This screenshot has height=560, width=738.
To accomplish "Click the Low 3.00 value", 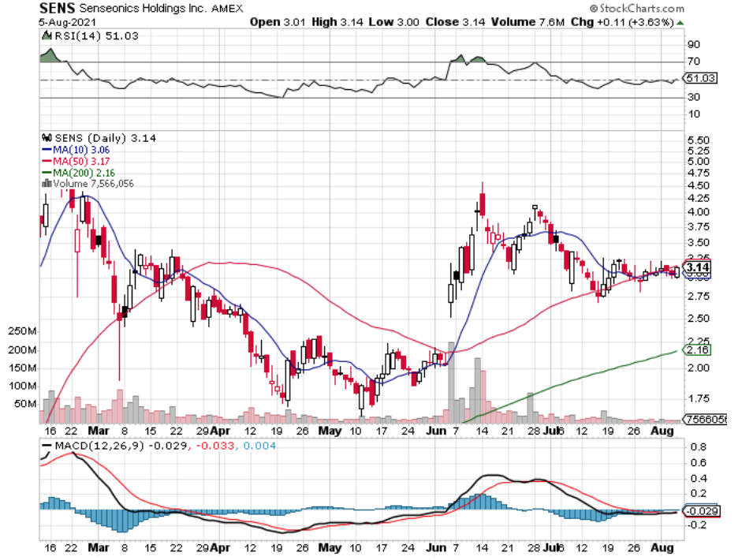I will coord(394,22).
